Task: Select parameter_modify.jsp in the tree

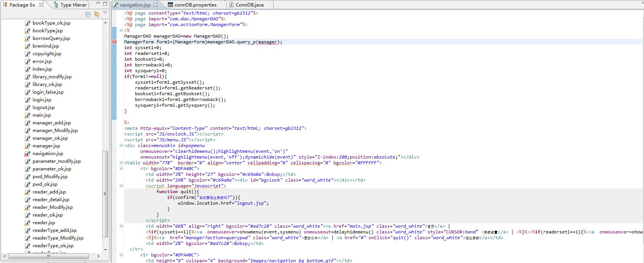Action: tap(56, 161)
